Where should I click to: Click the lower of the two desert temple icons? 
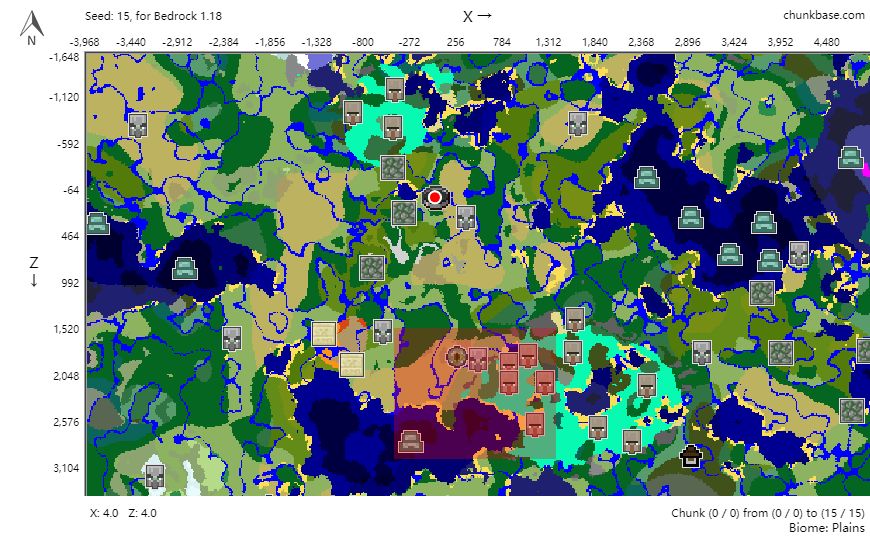tap(351, 365)
